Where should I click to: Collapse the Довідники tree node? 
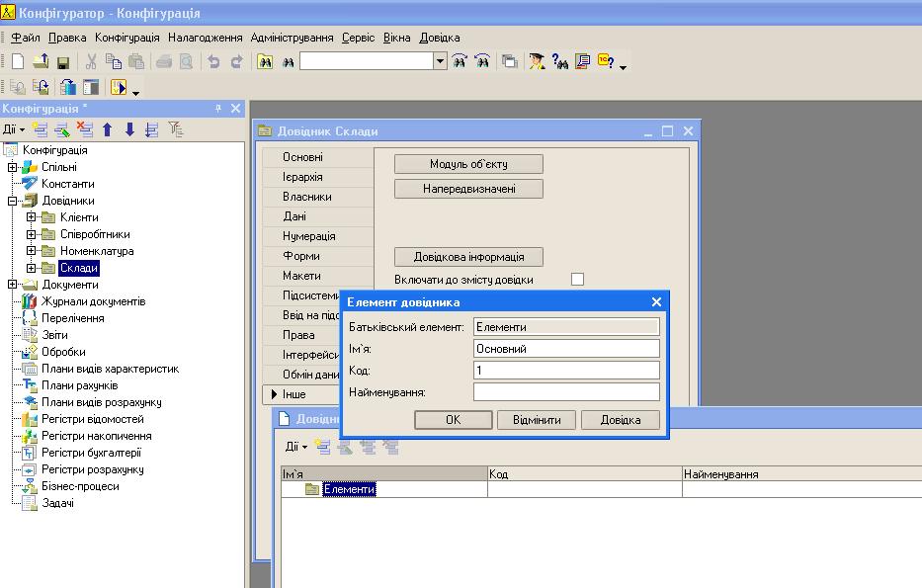click(12, 201)
